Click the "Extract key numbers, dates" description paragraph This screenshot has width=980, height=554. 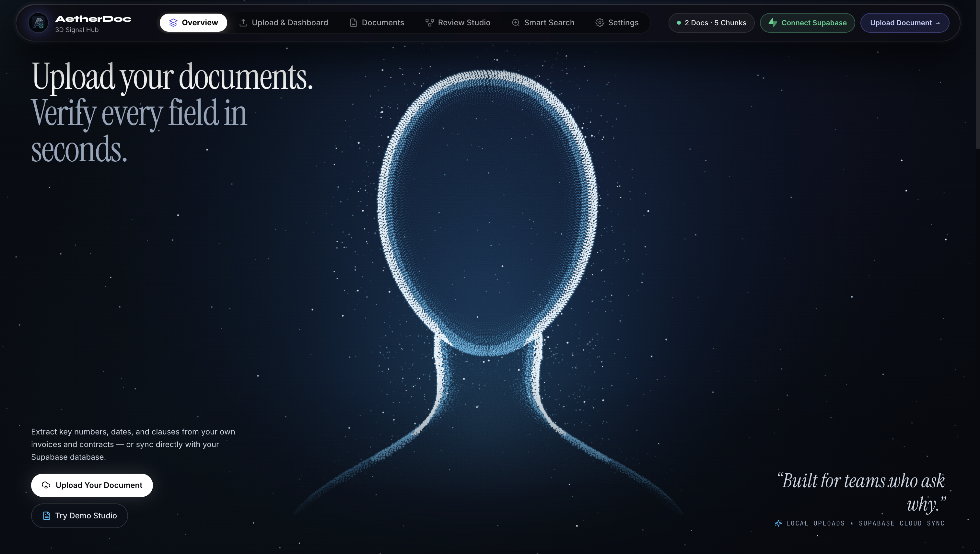pos(133,444)
